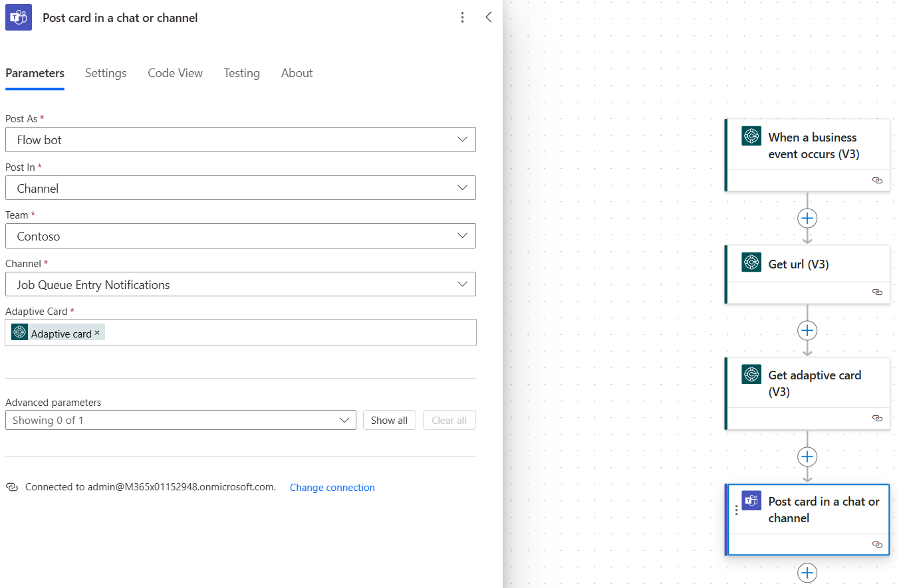Open Advanced parameters Showing 0 of 1 dropdown

pyautogui.click(x=181, y=420)
